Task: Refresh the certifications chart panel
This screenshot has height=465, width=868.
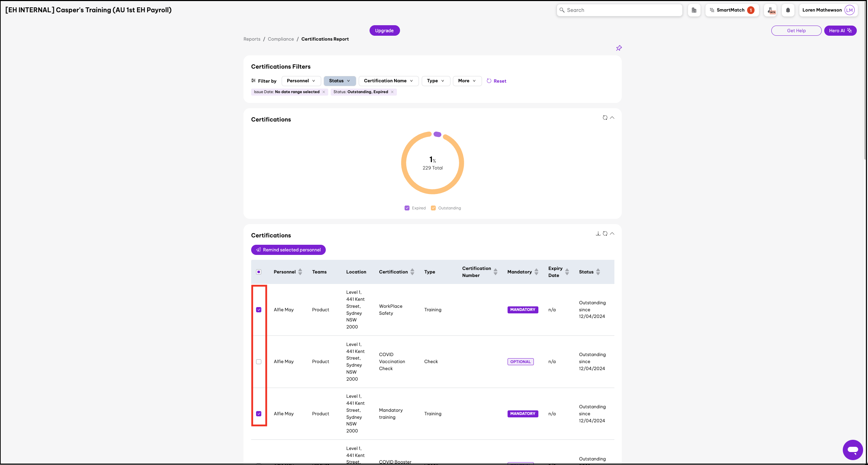Action: pos(605,118)
